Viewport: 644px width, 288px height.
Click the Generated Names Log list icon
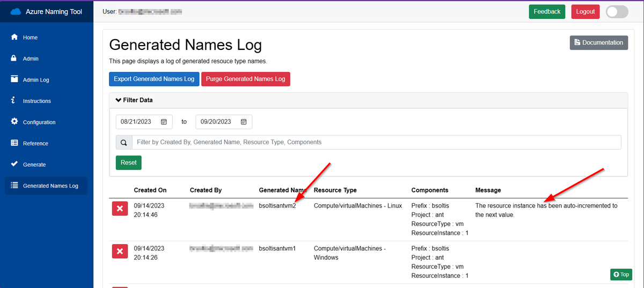pos(14,186)
